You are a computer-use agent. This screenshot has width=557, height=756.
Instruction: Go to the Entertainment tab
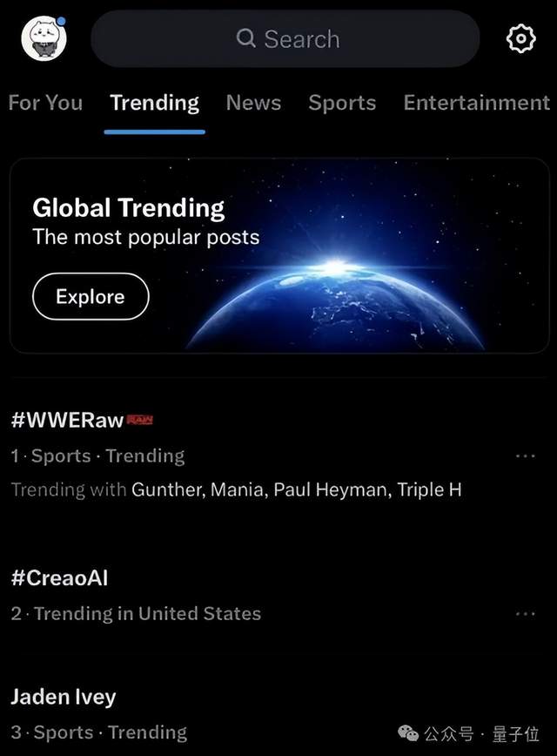click(x=476, y=103)
